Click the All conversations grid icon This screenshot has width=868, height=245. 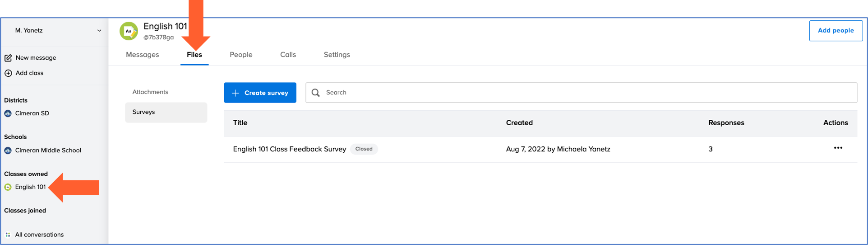(8, 235)
